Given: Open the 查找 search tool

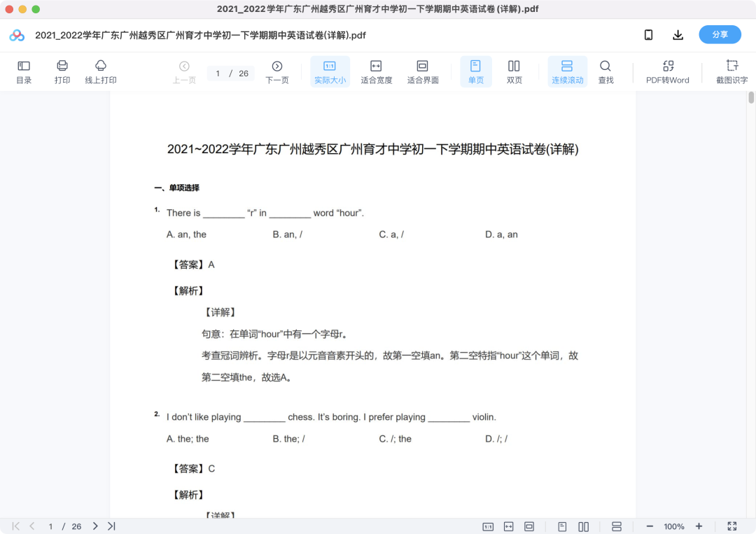Looking at the screenshot, I should [605, 72].
